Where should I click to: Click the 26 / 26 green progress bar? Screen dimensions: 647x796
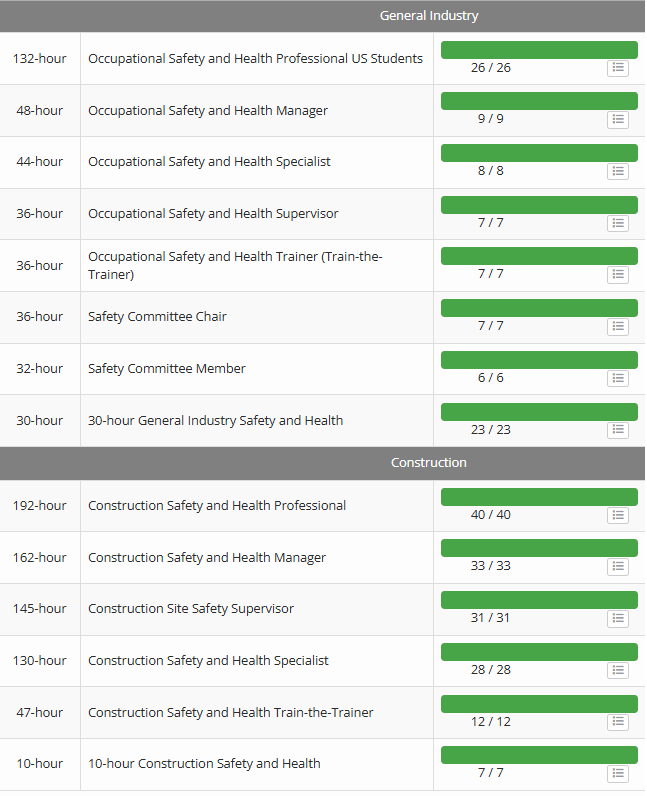(539, 50)
